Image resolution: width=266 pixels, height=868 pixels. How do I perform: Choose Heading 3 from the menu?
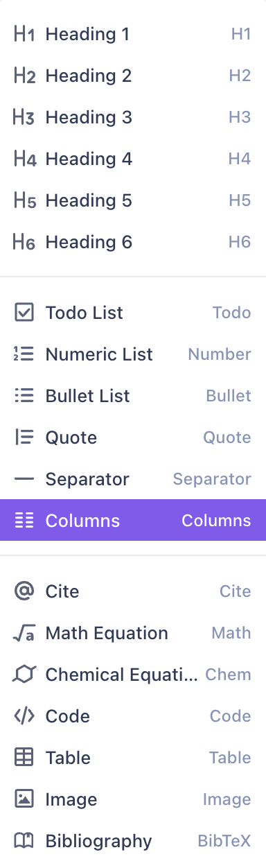tap(133, 117)
